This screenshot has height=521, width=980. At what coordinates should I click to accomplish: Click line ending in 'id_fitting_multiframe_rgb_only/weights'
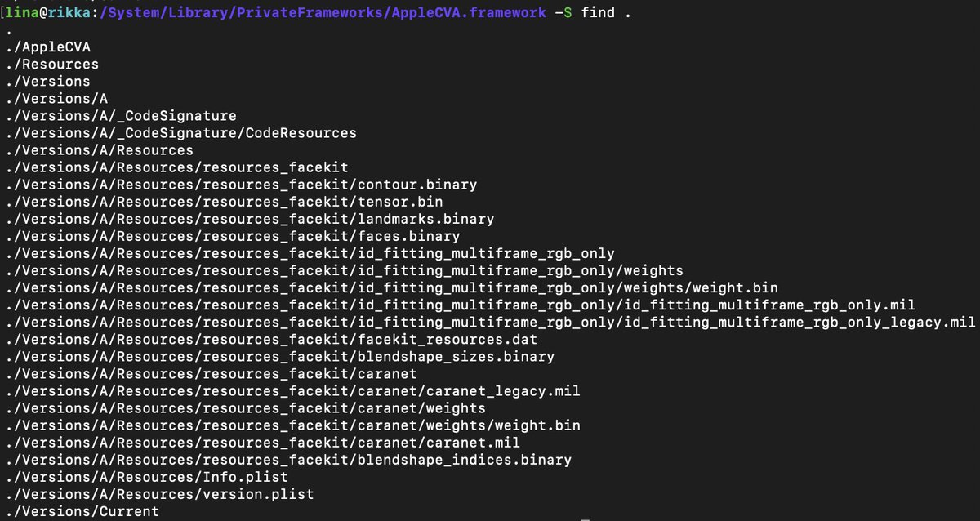tap(344, 270)
